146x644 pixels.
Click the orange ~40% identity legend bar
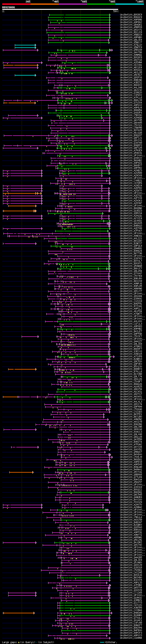click(45, 4)
